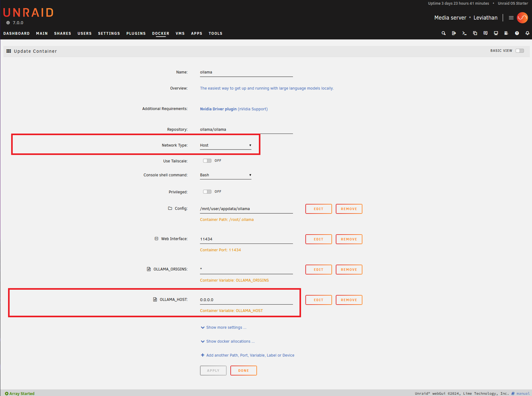Open the web terminal icon

(465, 33)
